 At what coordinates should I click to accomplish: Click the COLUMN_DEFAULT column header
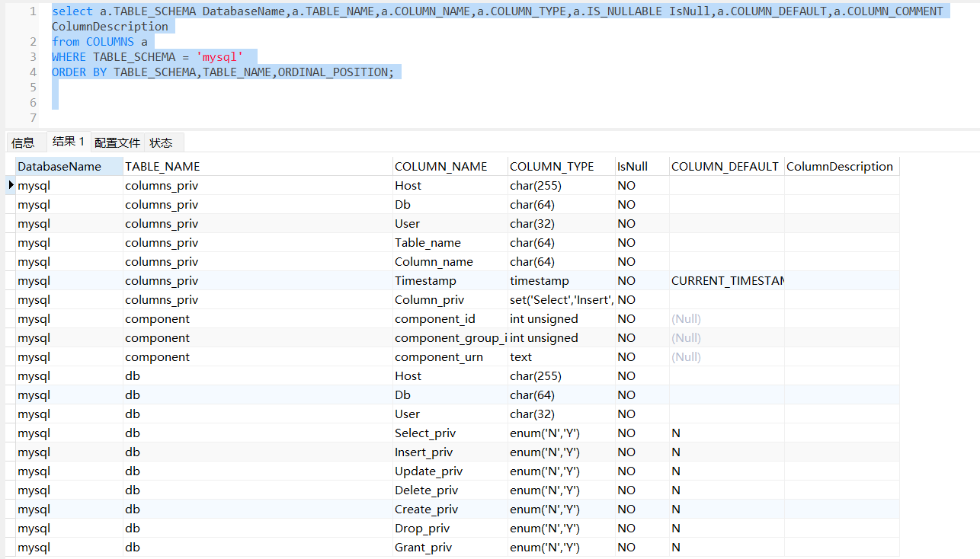727,166
